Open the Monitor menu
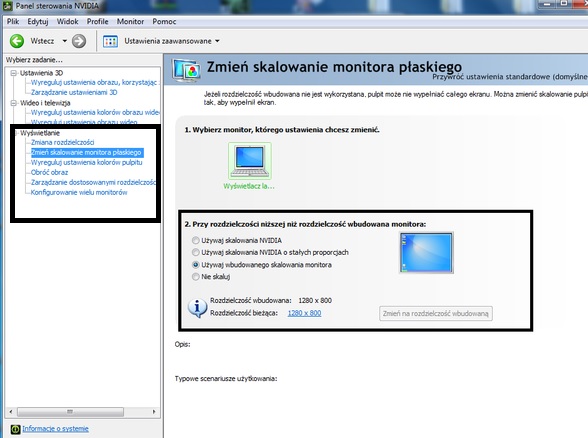The image size is (588, 438). (130, 21)
